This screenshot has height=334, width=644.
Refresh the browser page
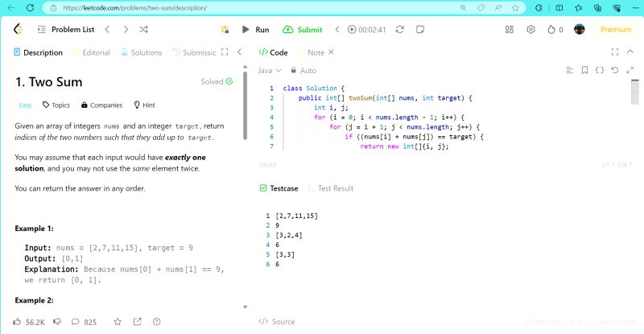click(x=30, y=8)
